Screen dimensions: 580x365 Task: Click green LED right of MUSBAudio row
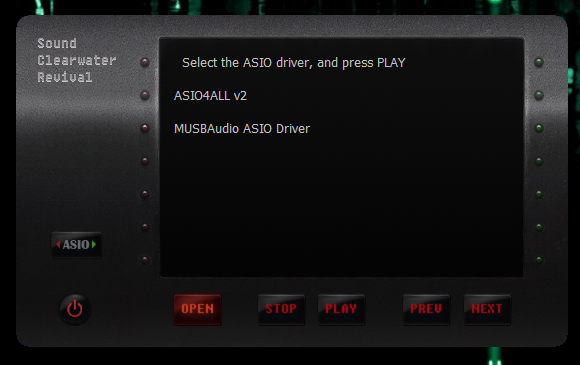point(539,128)
